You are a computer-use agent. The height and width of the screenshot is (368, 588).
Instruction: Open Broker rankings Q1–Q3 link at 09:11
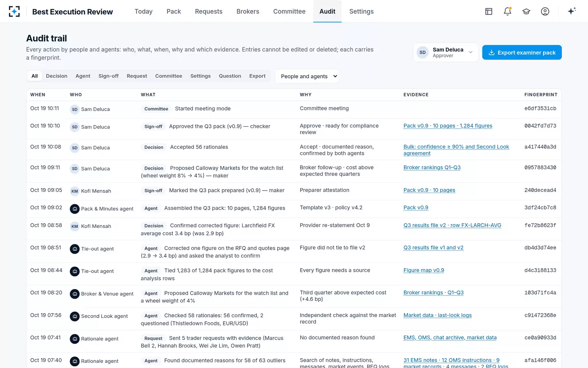pos(432,168)
